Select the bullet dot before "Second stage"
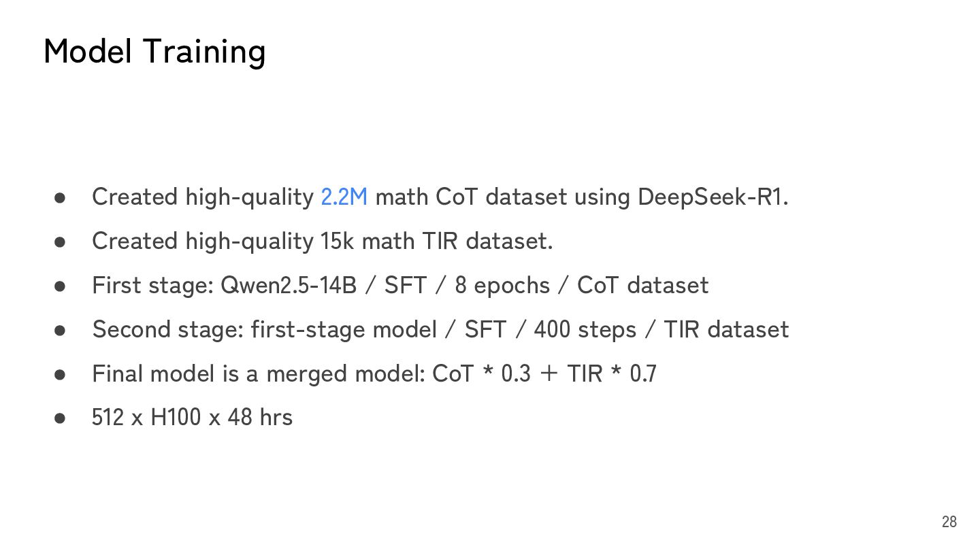This screenshot has width=980, height=551. tap(60, 330)
